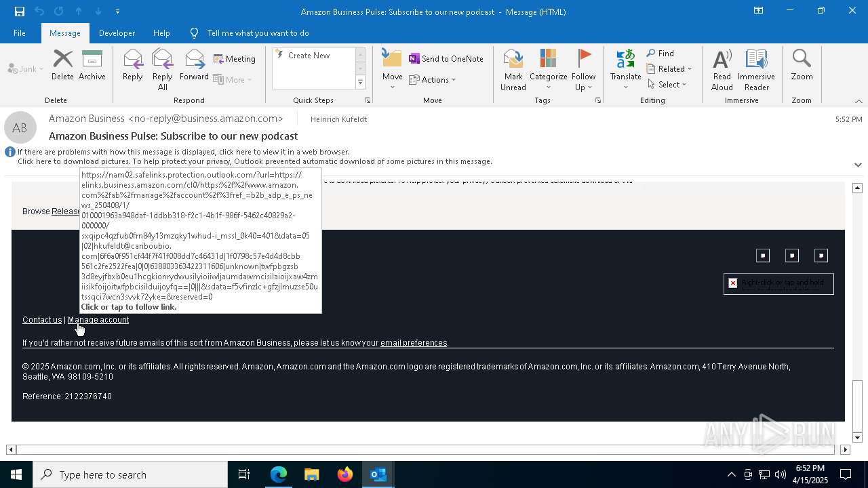The image size is (868, 488).
Task: Delete this email message
Action: click(62, 66)
